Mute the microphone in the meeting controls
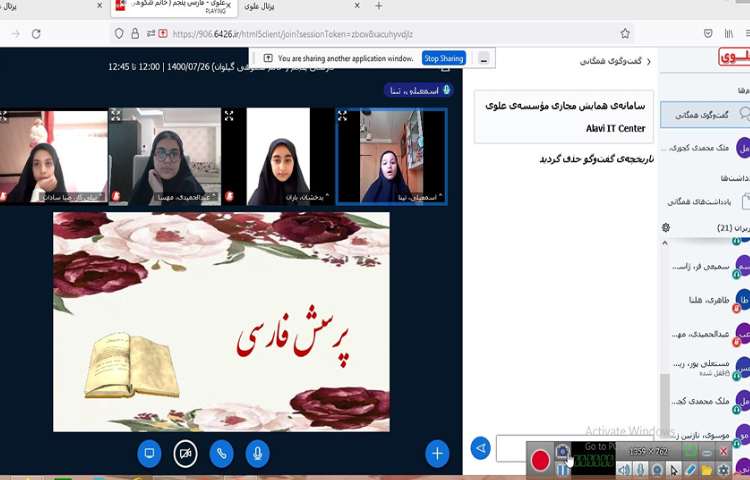 click(x=257, y=453)
